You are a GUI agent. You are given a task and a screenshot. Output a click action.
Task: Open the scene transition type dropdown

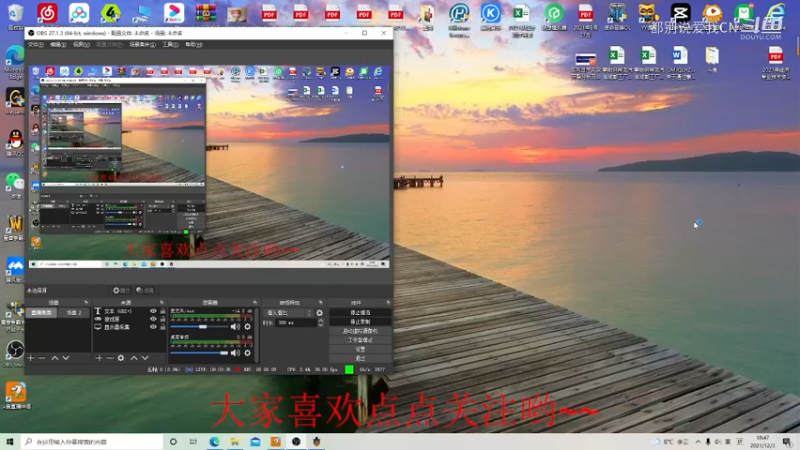288,313
